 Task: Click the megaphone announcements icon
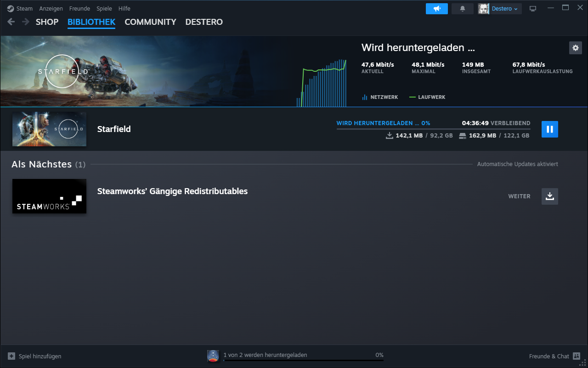coord(436,9)
